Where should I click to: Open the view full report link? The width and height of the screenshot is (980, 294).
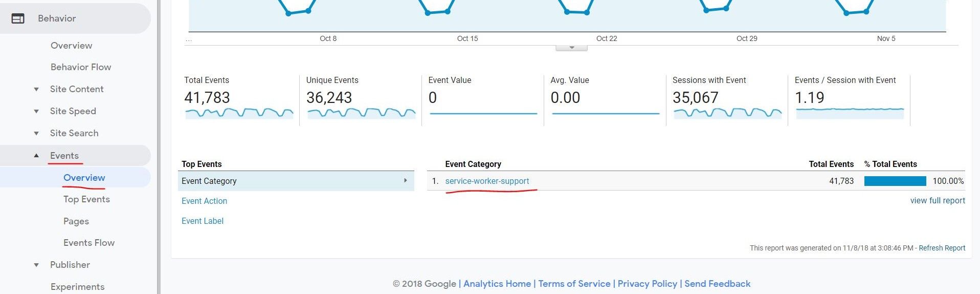pyautogui.click(x=938, y=201)
